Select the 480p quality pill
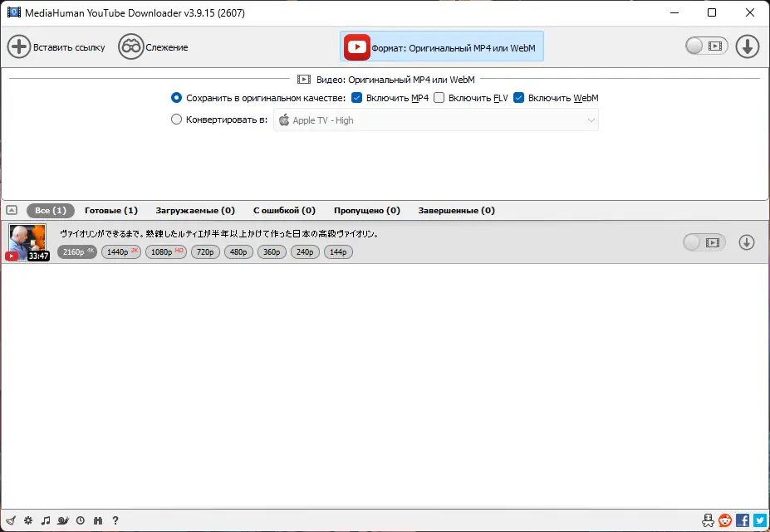The height and width of the screenshot is (532, 770). (238, 251)
